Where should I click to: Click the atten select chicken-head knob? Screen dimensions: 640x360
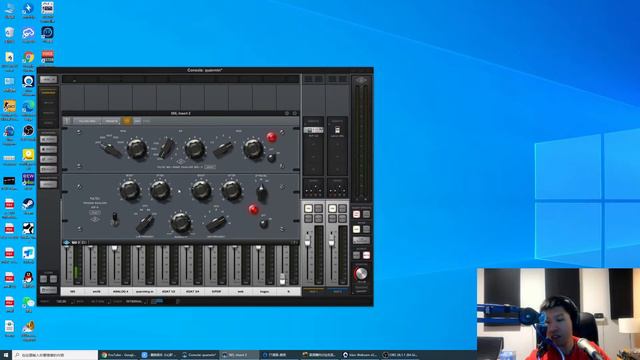261,192
